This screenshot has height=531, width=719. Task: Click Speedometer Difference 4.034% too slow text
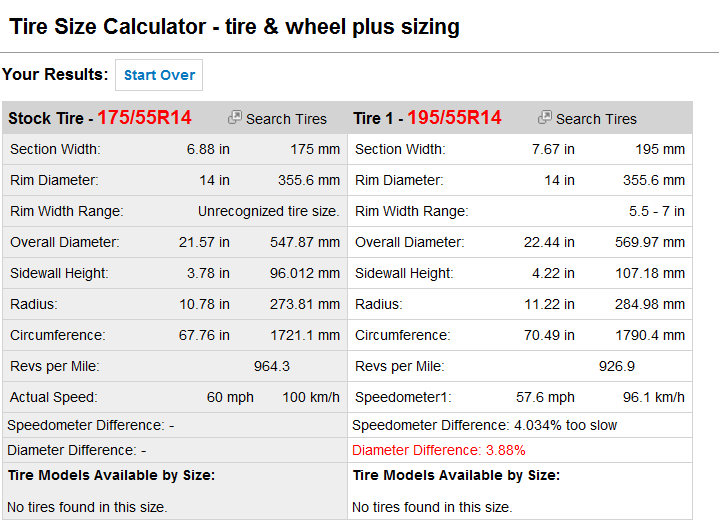point(484,425)
